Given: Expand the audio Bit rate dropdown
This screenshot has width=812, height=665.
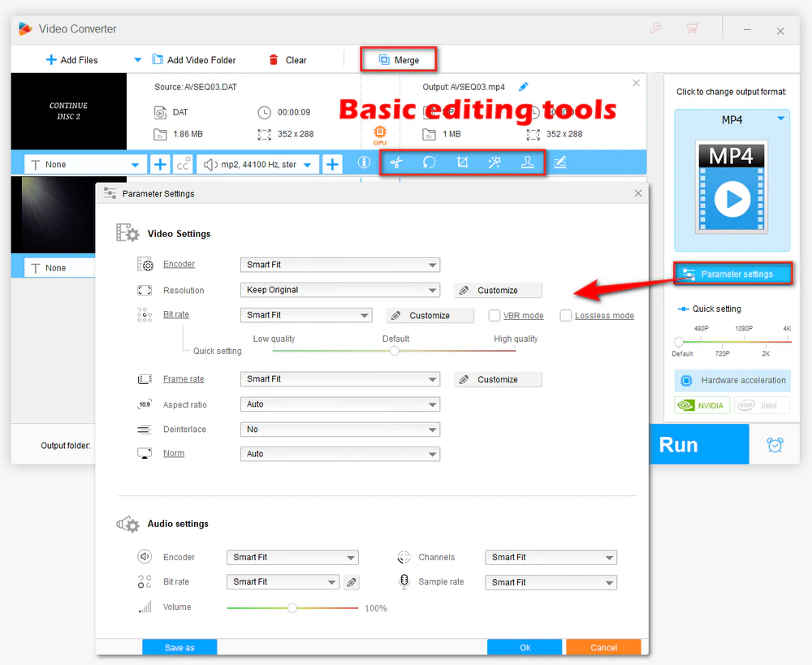Looking at the screenshot, I should tap(283, 582).
